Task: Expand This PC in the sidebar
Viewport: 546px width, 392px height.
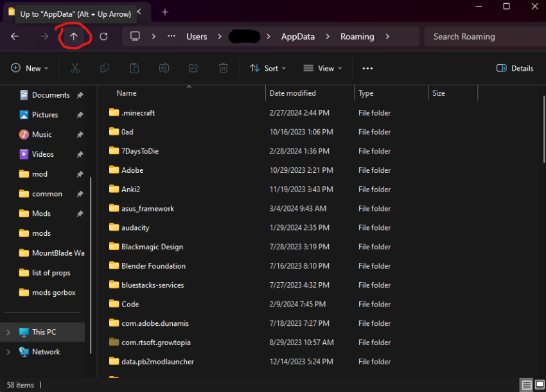Action: pos(8,332)
